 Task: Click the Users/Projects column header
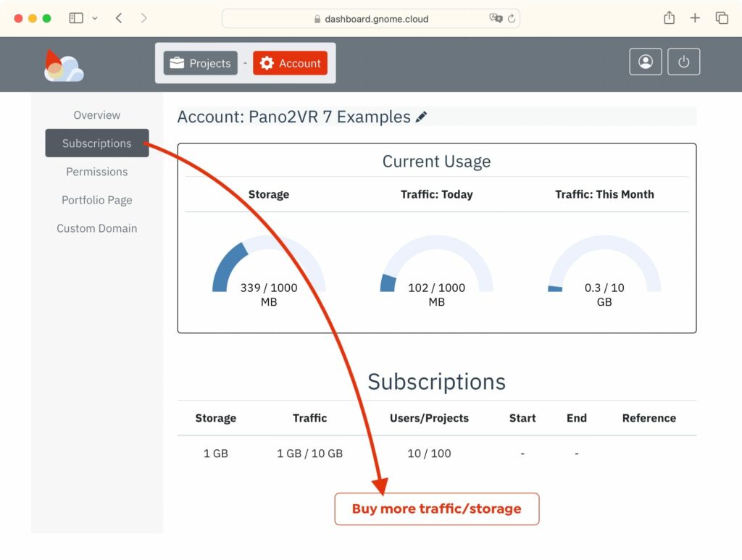(x=429, y=418)
